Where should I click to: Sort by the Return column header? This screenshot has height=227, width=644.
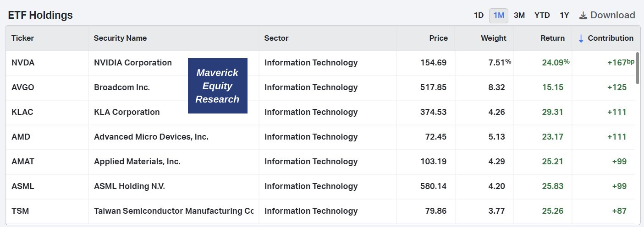point(553,38)
